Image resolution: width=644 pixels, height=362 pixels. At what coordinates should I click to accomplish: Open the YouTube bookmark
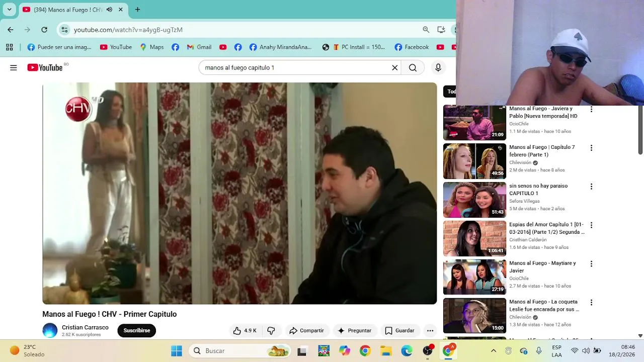coord(116,47)
